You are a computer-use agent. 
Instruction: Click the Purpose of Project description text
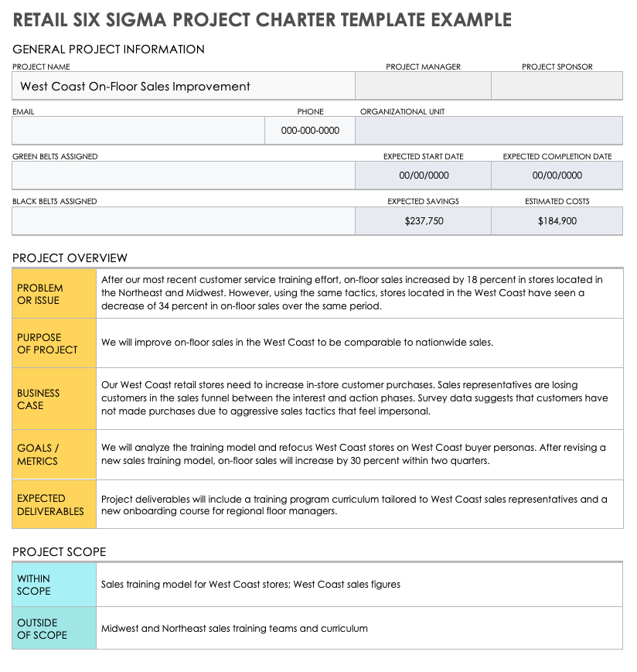[297, 343]
